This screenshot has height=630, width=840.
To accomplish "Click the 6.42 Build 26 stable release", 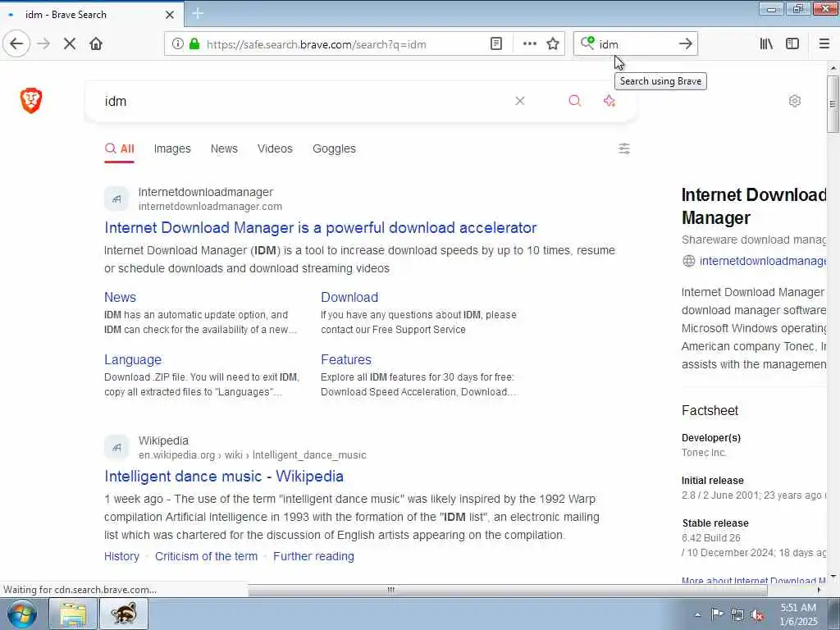I will [x=711, y=538].
